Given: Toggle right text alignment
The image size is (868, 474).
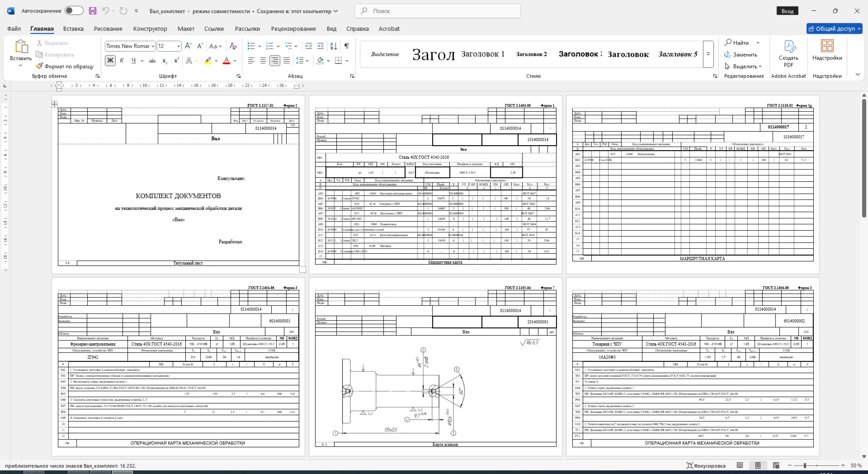Looking at the screenshot, I should click(x=274, y=61).
